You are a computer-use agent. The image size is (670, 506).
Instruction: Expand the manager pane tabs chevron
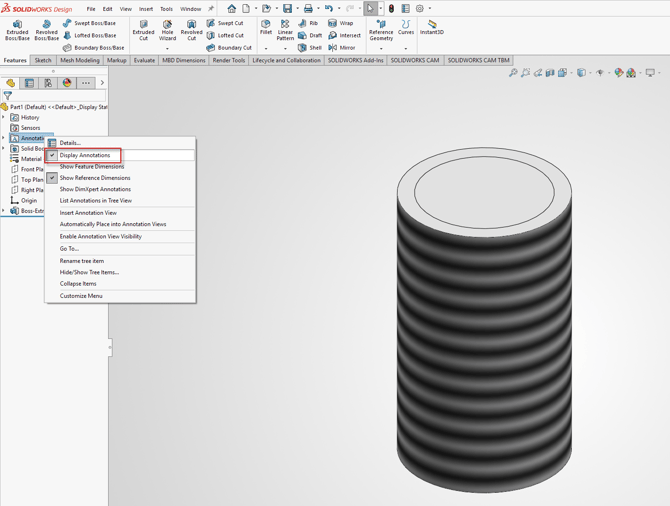click(x=102, y=83)
